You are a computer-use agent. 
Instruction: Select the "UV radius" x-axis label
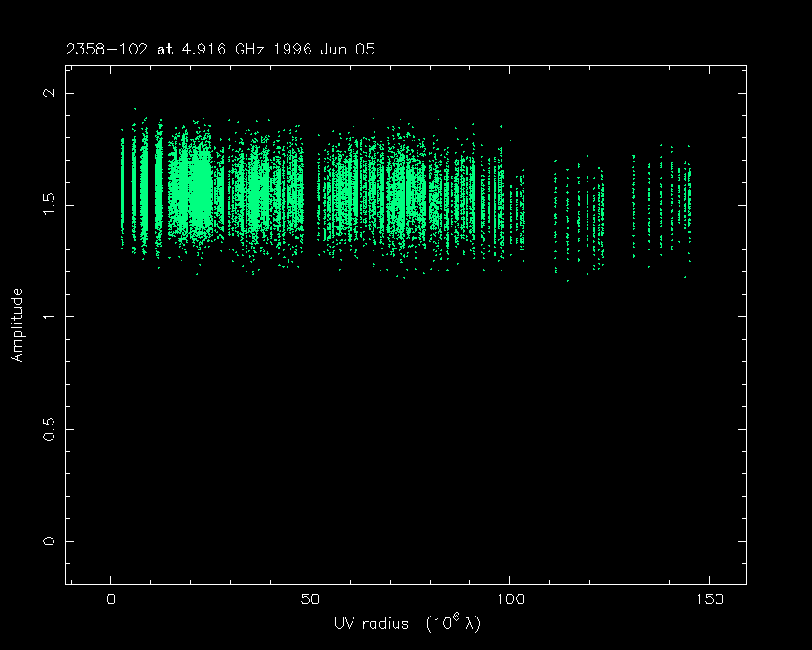click(x=372, y=624)
